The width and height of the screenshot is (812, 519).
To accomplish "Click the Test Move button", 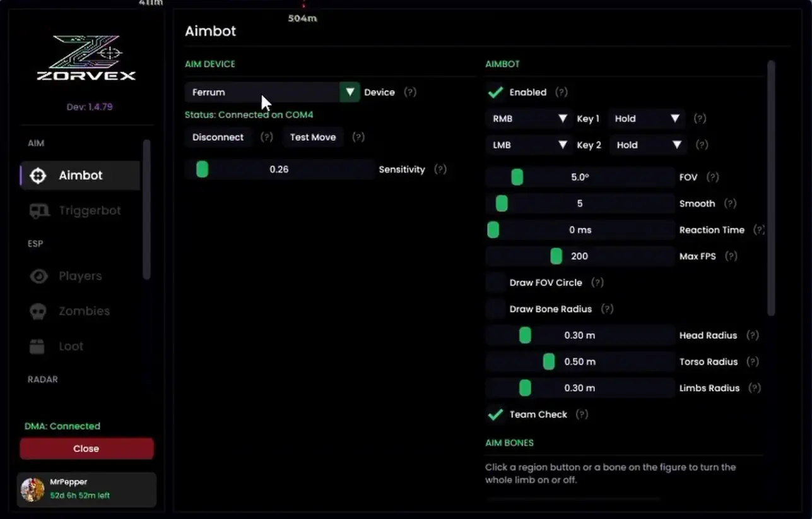I will 313,137.
